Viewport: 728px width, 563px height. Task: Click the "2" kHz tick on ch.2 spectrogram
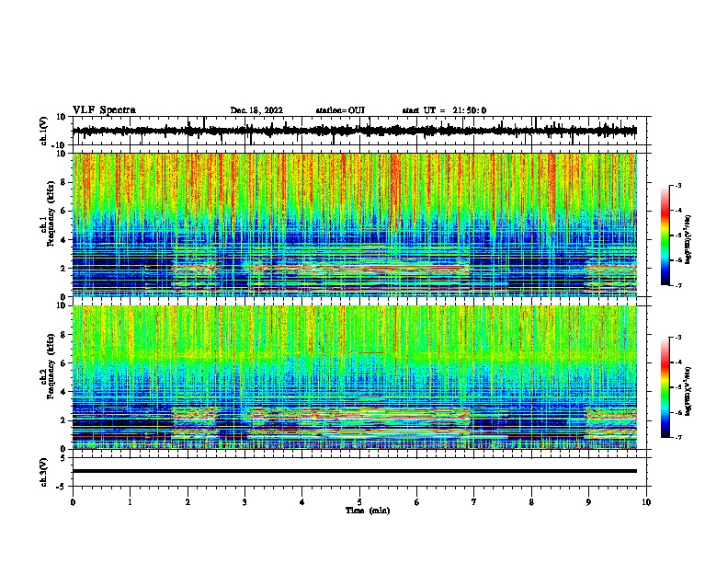(x=63, y=420)
